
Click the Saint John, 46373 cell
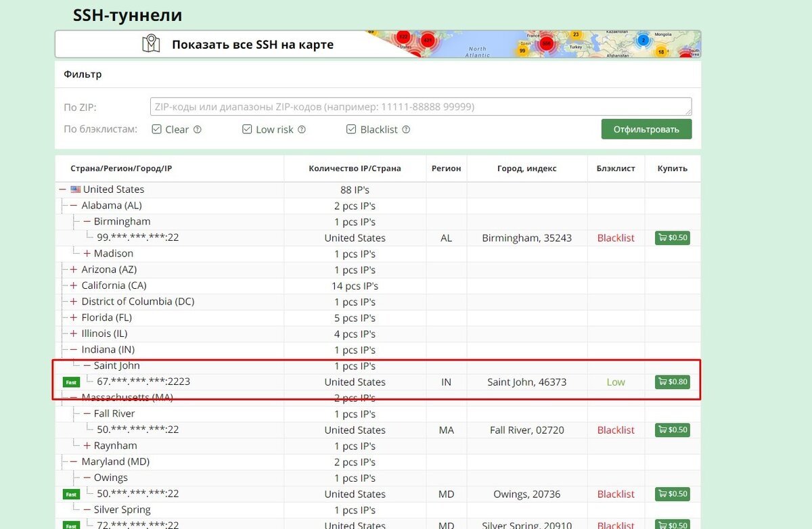[x=527, y=382]
